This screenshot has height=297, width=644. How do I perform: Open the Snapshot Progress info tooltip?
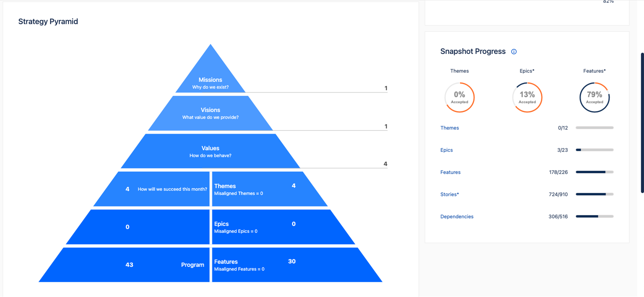tap(514, 51)
